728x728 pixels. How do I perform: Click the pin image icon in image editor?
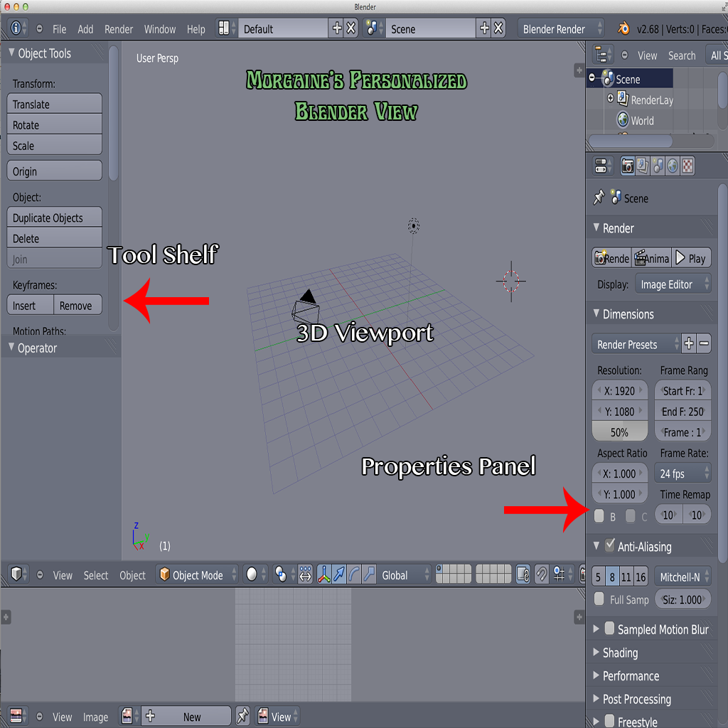tap(242, 716)
